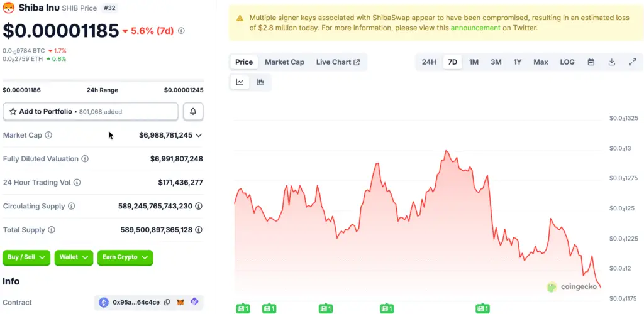Click the price alert bell icon
The height and width of the screenshot is (314, 644).
coord(193,112)
